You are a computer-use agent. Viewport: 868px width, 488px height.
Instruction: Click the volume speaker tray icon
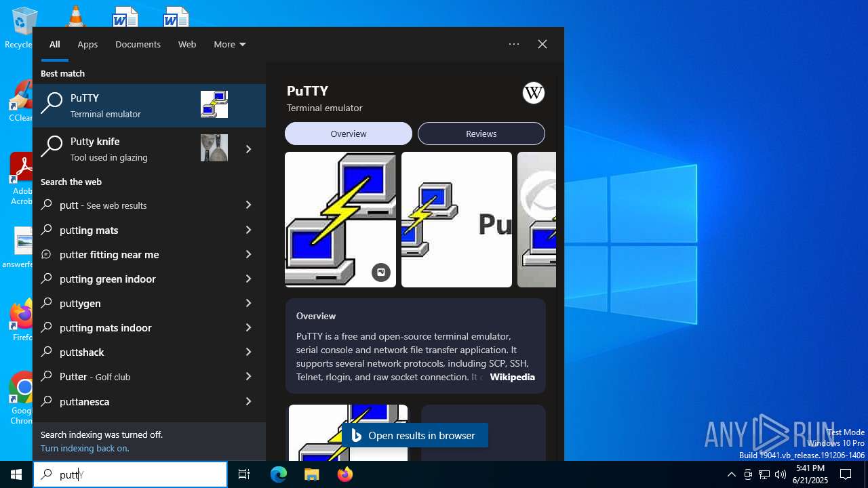pyautogui.click(x=781, y=474)
